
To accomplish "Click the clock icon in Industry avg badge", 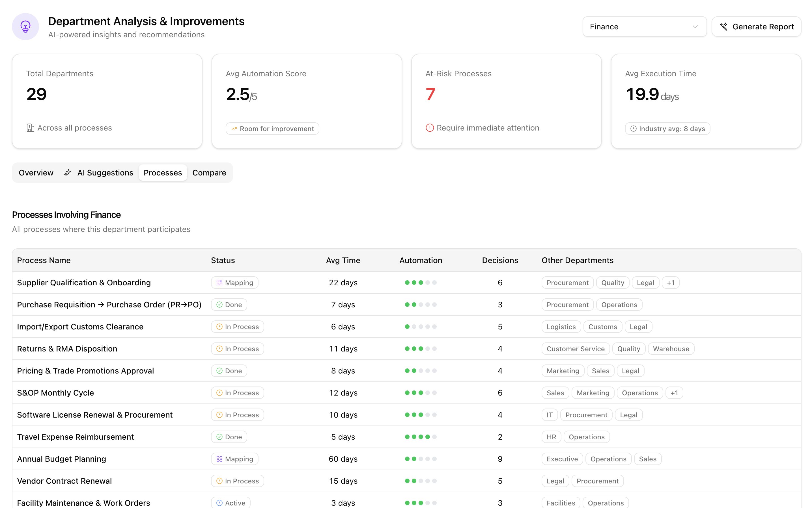I will [x=634, y=129].
